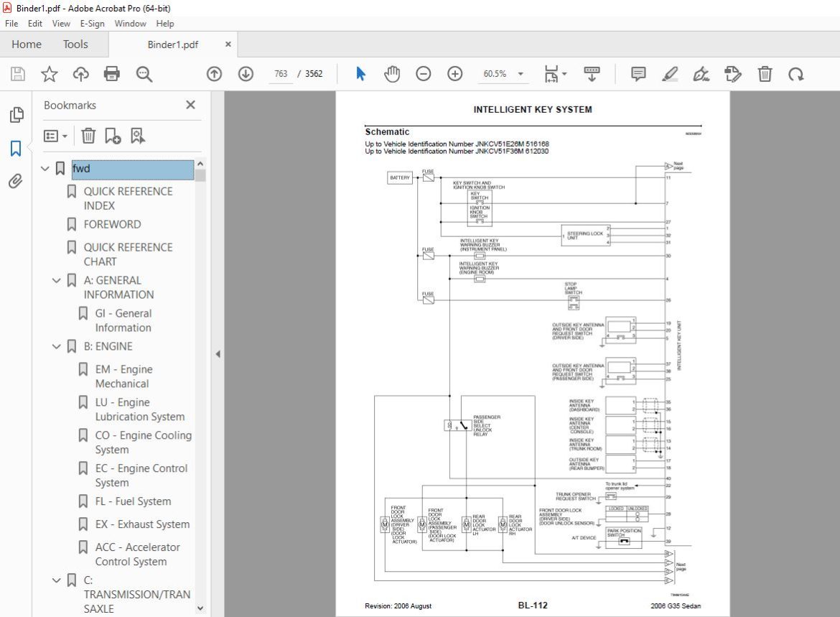Image resolution: width=840 pixels, height=617 pixels.
Task: Switch to the Tools tab
Action: click(x=75, y=45)
